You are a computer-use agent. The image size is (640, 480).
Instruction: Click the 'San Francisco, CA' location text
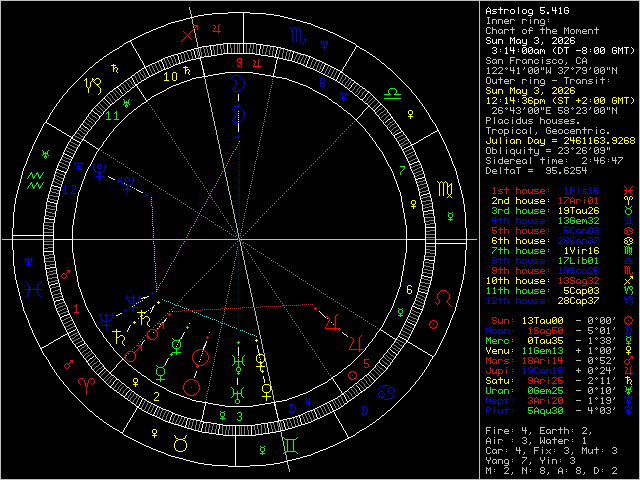[x=536, y=61]
